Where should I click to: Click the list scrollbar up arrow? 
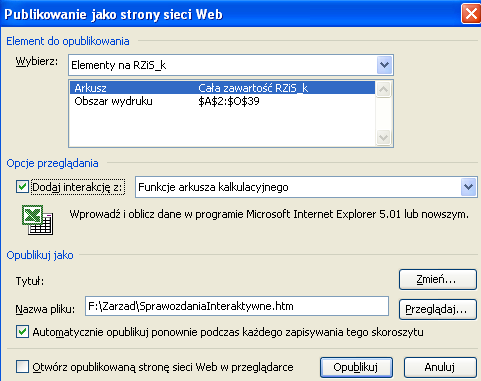click(x=383, y=89)
